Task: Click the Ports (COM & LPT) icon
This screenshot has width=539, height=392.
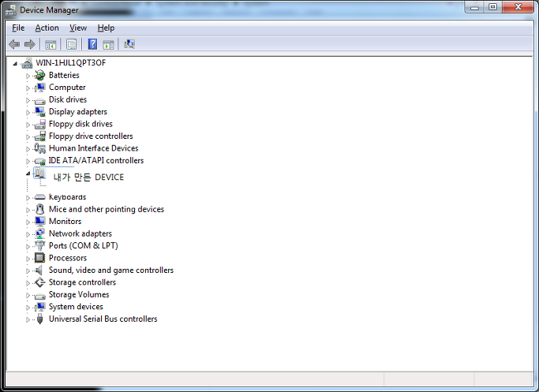Action: click(x=40, y=245)
